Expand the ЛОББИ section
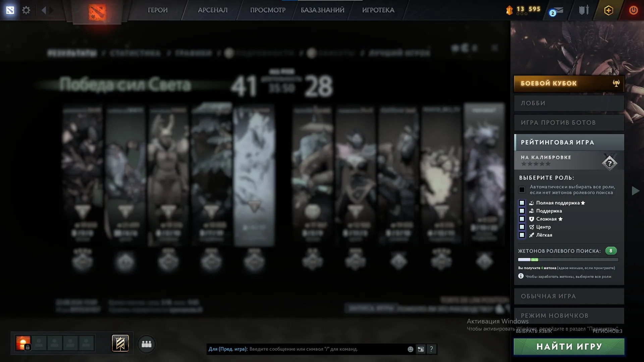This screenshot has width=644, height=362. click(x=569, y=103)
